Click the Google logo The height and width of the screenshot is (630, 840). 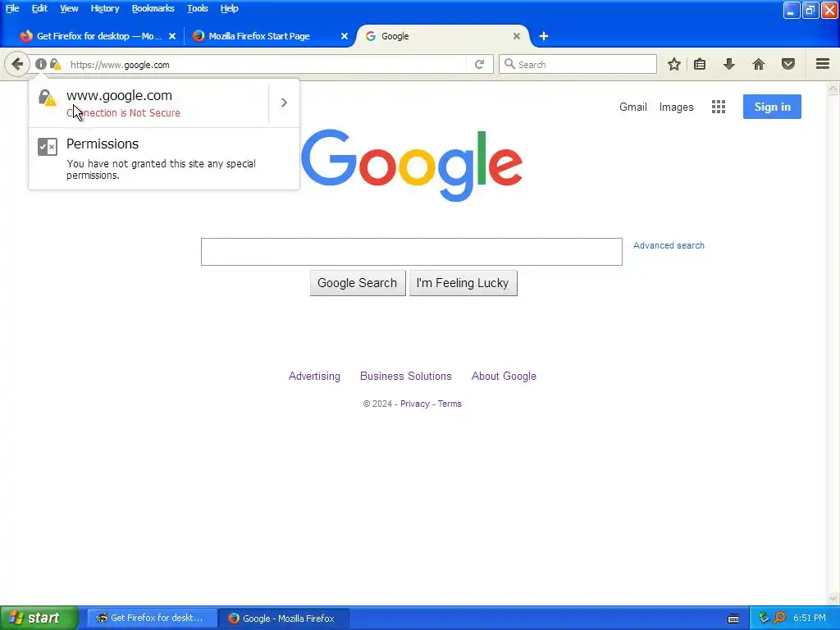pyautogui.click(x=412, y=164)
